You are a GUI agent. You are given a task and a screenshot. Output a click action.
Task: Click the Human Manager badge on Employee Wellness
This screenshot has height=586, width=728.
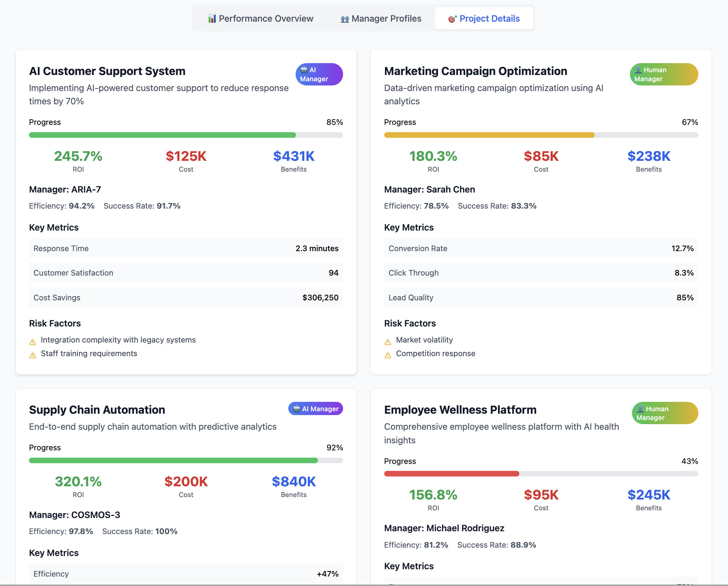tap(664, 413)
